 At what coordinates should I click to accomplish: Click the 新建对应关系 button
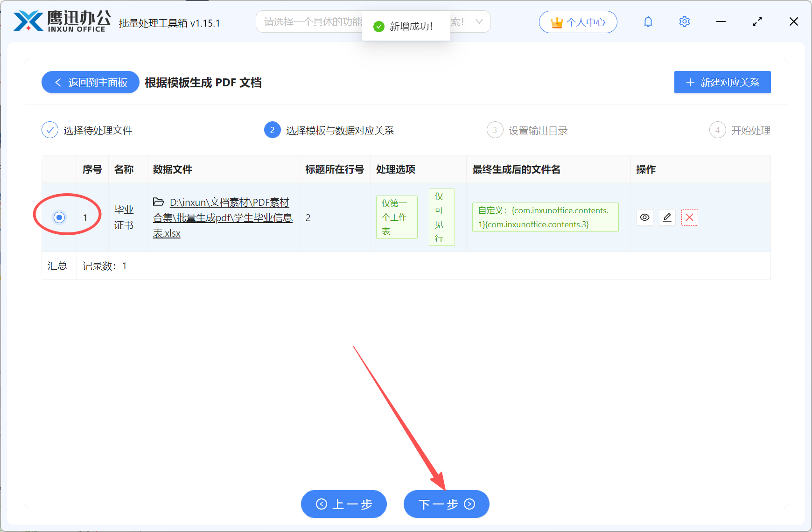722,82
